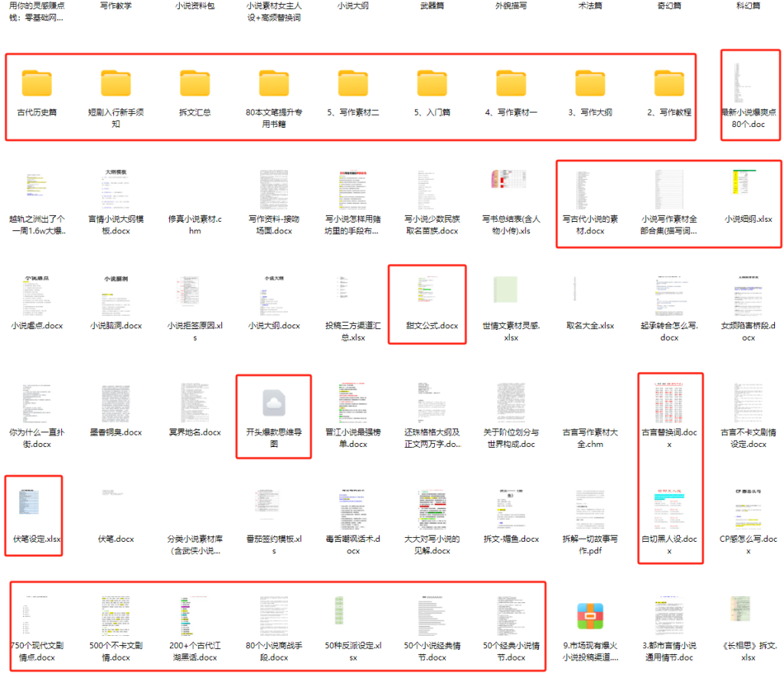Click the 伏笔设定.xlsx file thumbnail
The image size is (784, 678).
(x=37, y=506)
